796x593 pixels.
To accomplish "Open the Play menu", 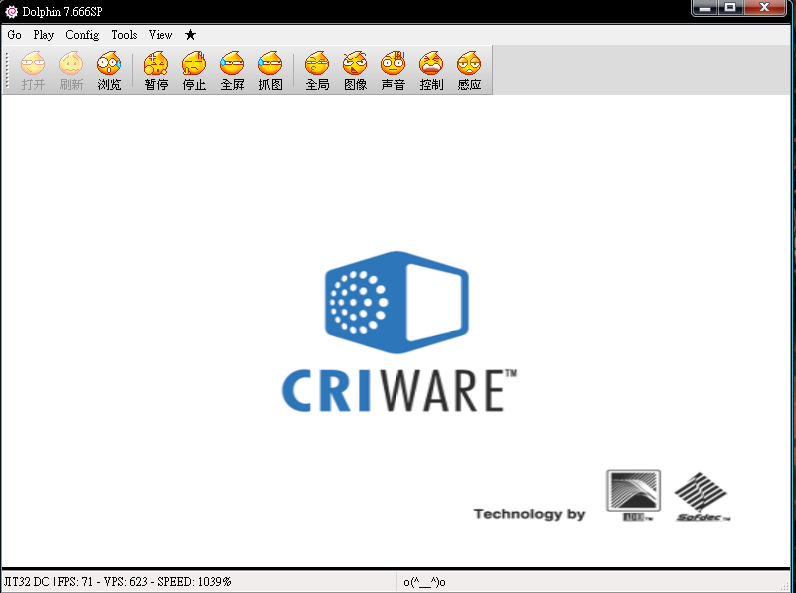I will 43,35.
